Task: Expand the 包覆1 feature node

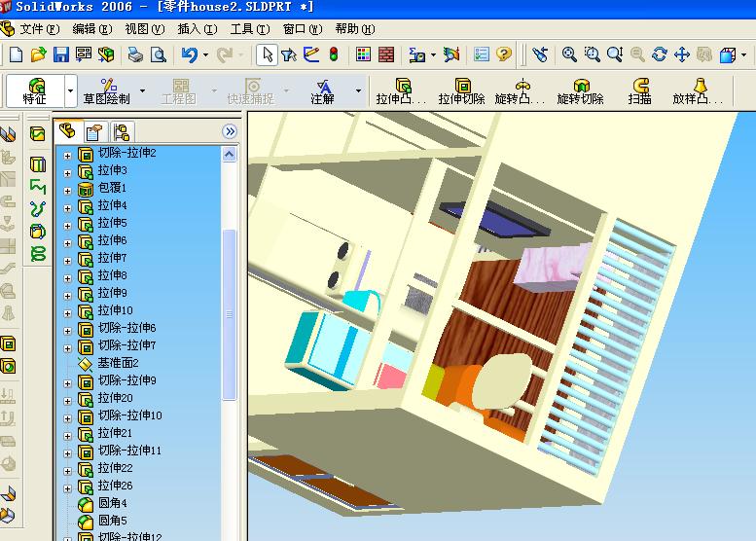Action: pyautogui.click(x=67, y=191)
